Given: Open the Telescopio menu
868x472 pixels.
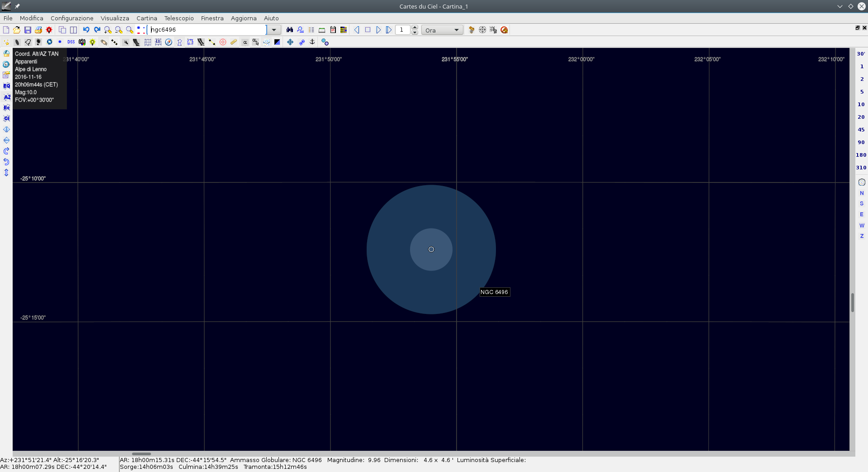Looking at the screenshot, I should (x=179, y=18).
